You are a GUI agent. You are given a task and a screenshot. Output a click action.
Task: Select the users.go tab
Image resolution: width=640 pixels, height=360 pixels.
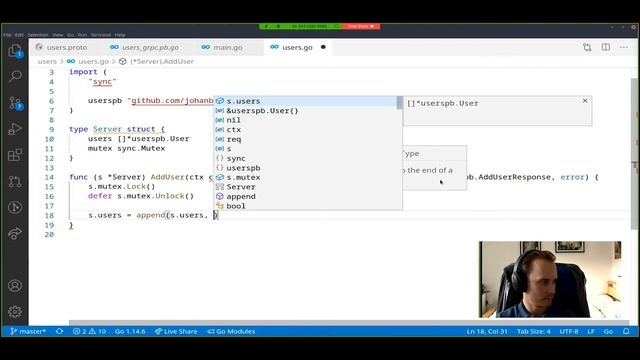coord(298,47)
